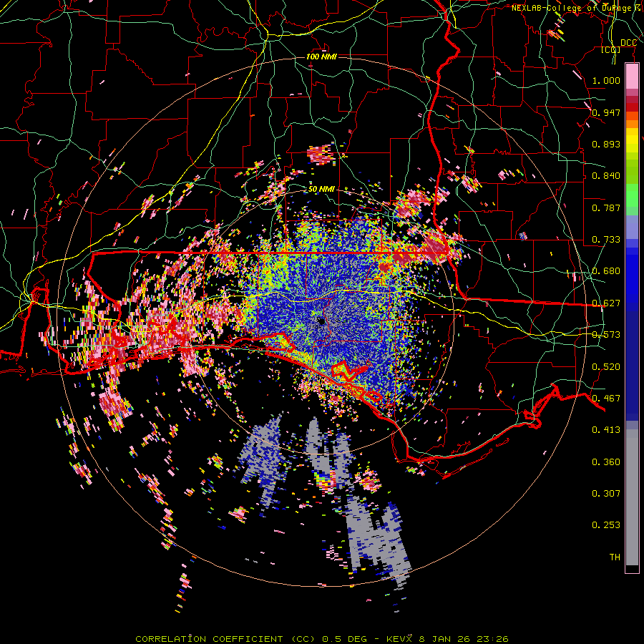This screenshot has height=644, width=644.
Task: Click the DCC product label
Action: click(628, 43)
